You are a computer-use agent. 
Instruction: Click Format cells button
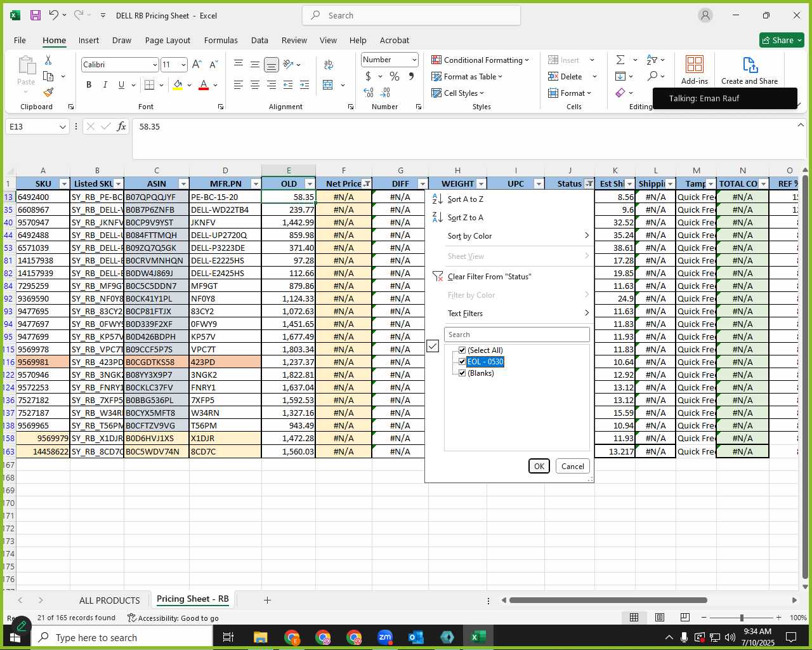pos(569,93)
